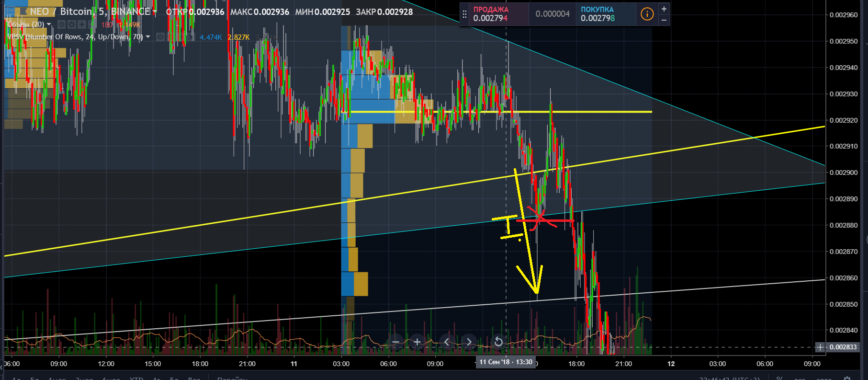Reset the chart view with circular arrow
Screen dimensions: 868x380
[498, 342]
